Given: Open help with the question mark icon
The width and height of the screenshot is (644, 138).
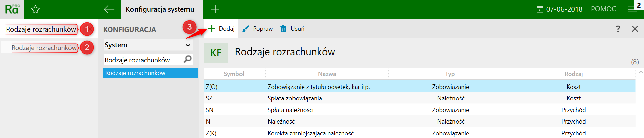Looking at the screenshot, I should [x=618, y=29].
